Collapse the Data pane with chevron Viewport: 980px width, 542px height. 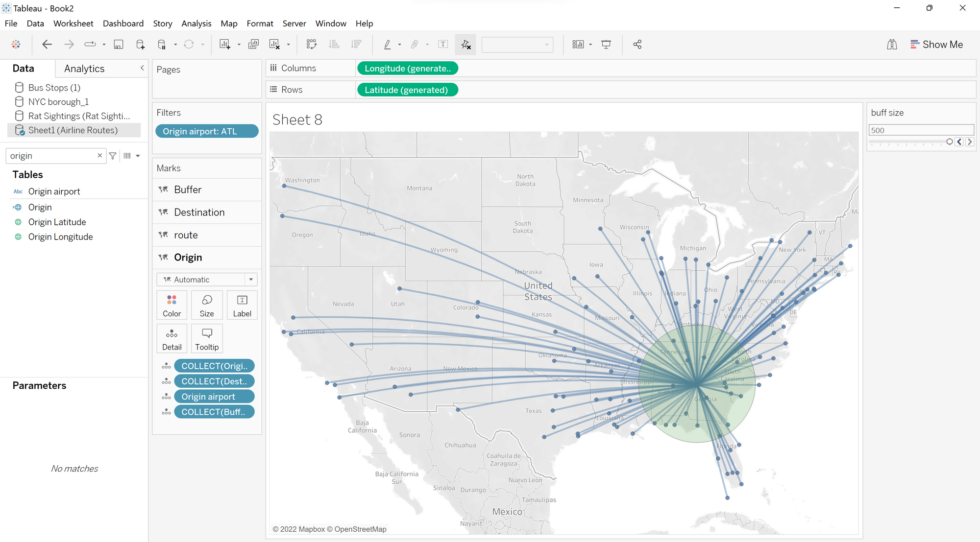[142, 68]
